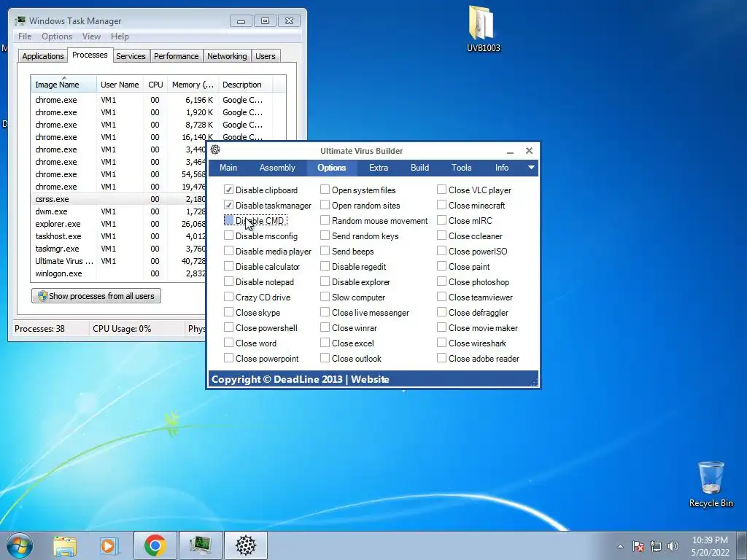Open Task Manager's File menu

coord(25,36)
